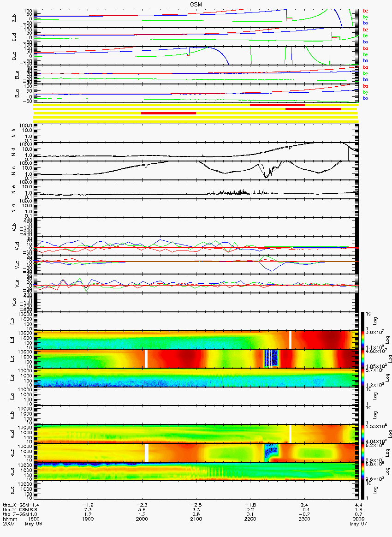392x537 pixels.
Task: Click the 2100 time tick label
Action: point(196,519)
